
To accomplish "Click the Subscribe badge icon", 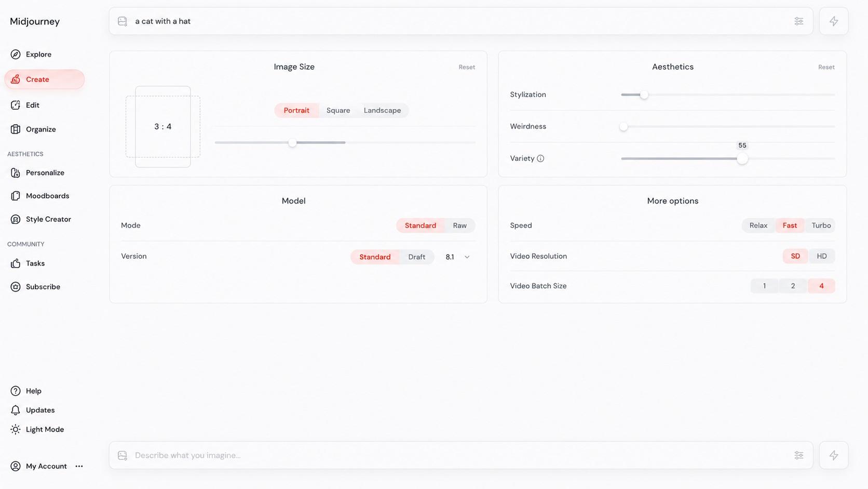I will coord(16,287).
